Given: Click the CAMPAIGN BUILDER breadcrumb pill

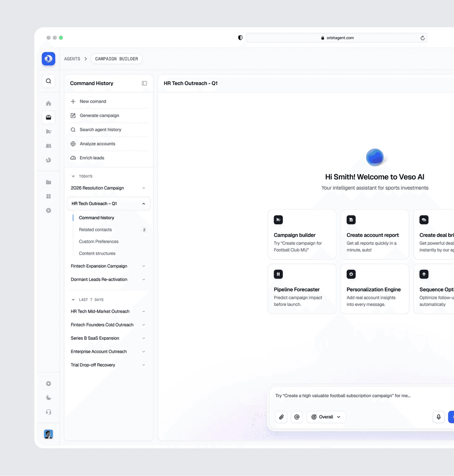Looking at the screenshot, I should [x=117, y=59].
